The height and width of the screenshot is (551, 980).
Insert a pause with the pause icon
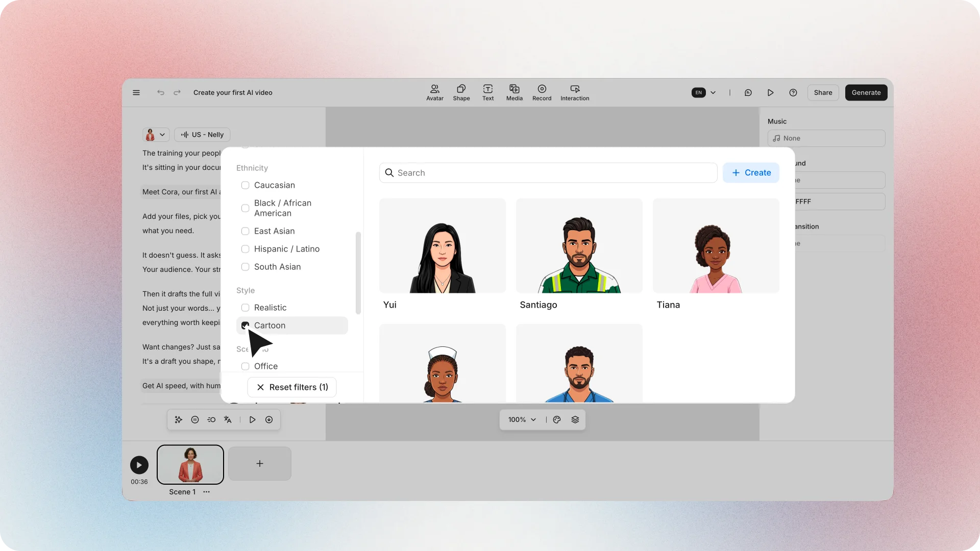tap(195, 420)
